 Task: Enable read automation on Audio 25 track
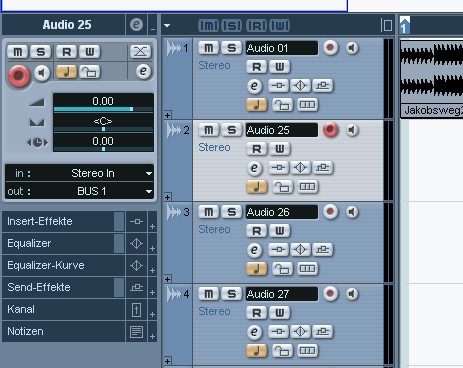click(x=257, y=149)
